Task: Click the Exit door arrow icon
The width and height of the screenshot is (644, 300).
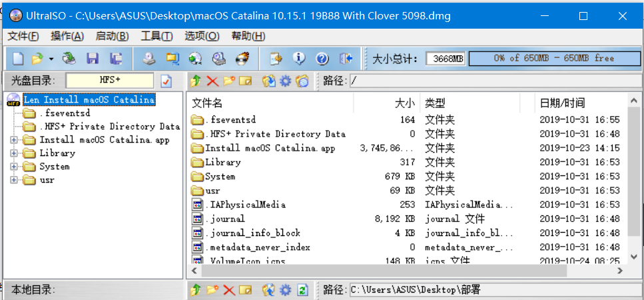Action: (x=346, y=59)
